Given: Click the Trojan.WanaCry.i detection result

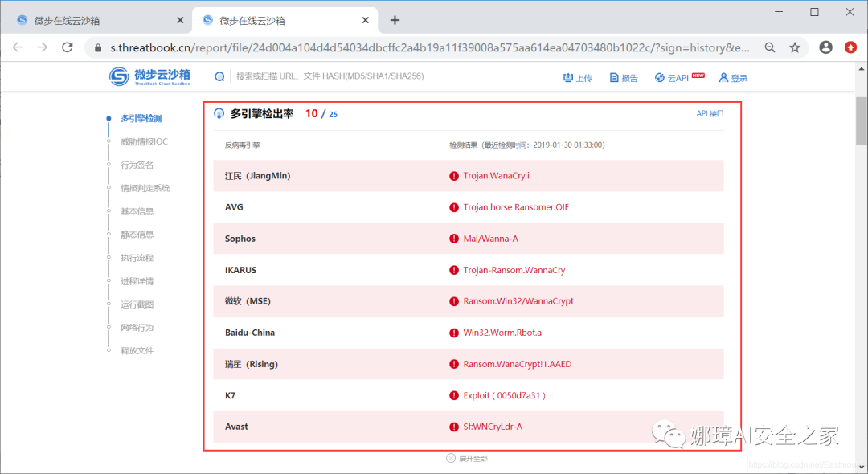Looking at the screenshot, I should [496, 176].
